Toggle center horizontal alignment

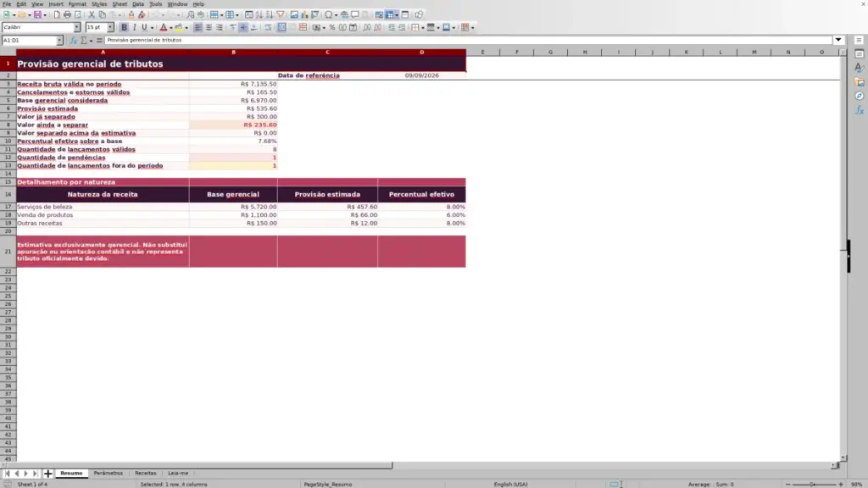click(209, 28)
